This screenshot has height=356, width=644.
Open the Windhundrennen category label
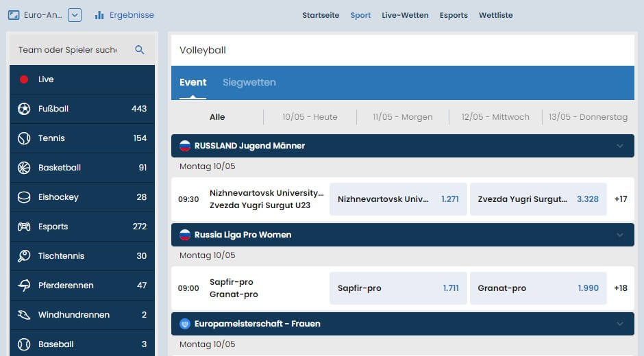(x=74, y=315)
